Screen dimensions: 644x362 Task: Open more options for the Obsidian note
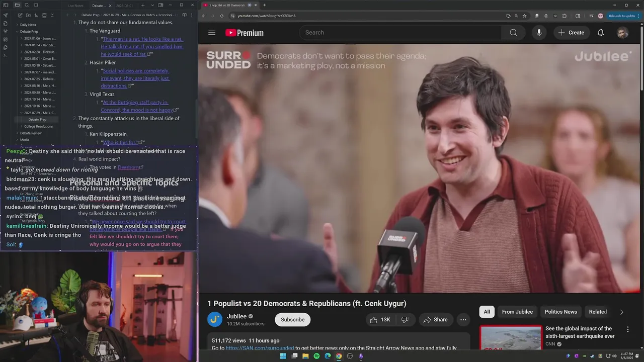tap(192, 15)
